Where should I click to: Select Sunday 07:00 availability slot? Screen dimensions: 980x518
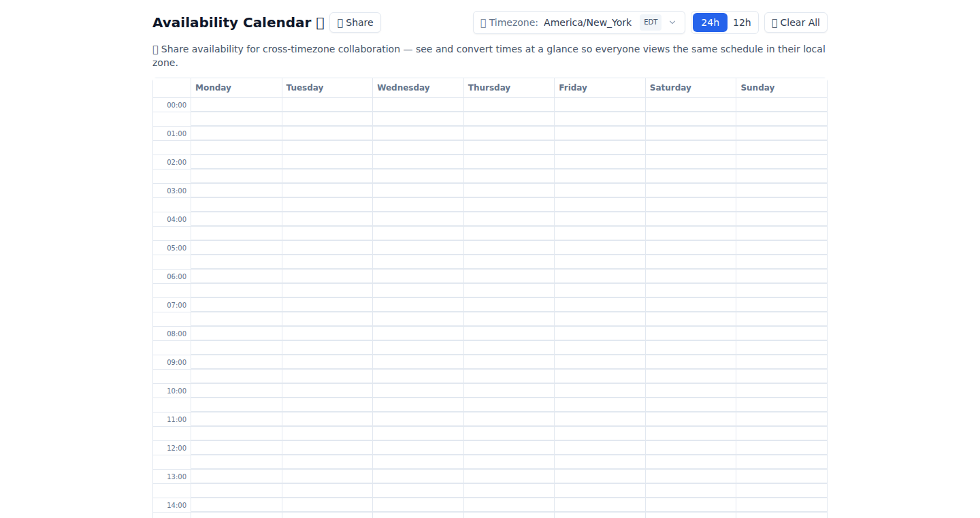[x=781, y=305]
